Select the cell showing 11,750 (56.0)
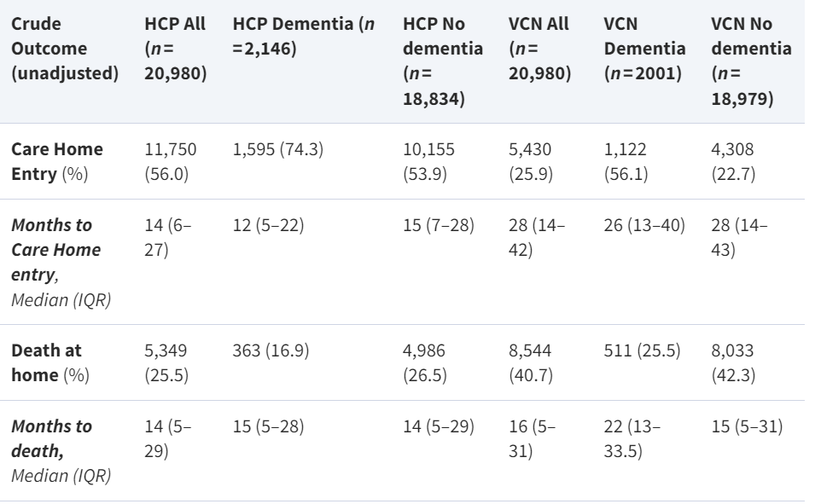The image size is (815, 504). 171,158
